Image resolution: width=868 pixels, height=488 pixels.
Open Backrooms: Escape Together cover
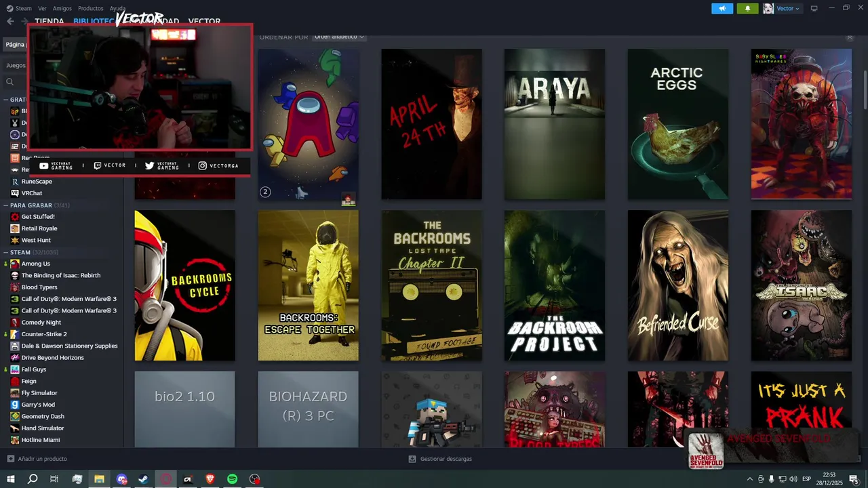(x=309, y=285)
